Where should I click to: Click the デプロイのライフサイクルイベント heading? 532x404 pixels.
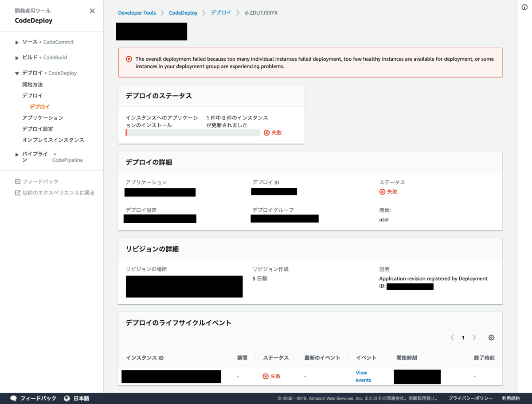[x=179, y=323]
